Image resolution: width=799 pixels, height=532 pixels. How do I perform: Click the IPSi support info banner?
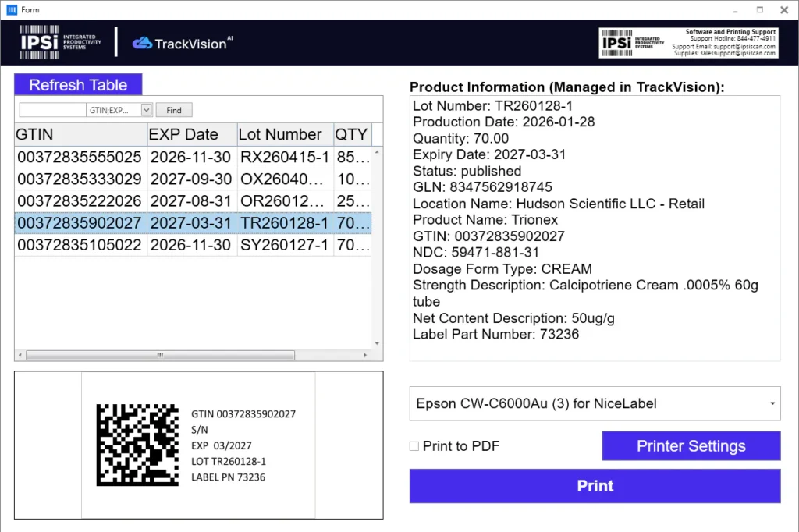pyautogui.click(x=688, y=43)
